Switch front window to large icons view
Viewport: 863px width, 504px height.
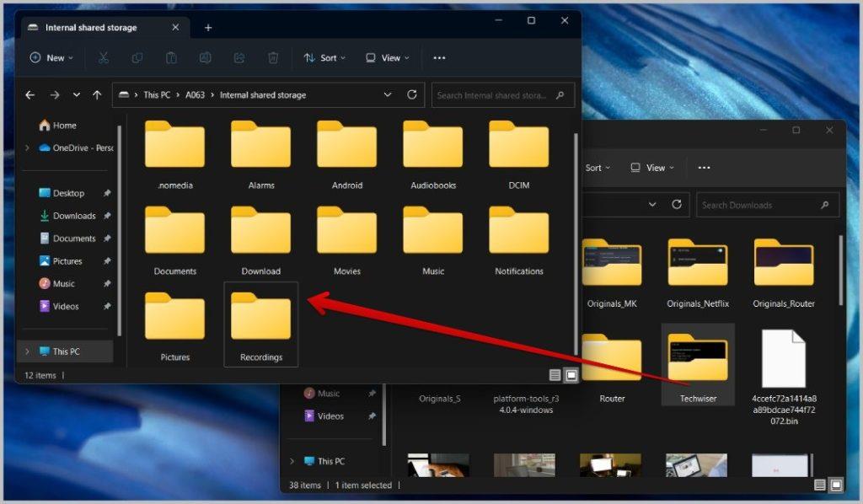click(571, 375)
